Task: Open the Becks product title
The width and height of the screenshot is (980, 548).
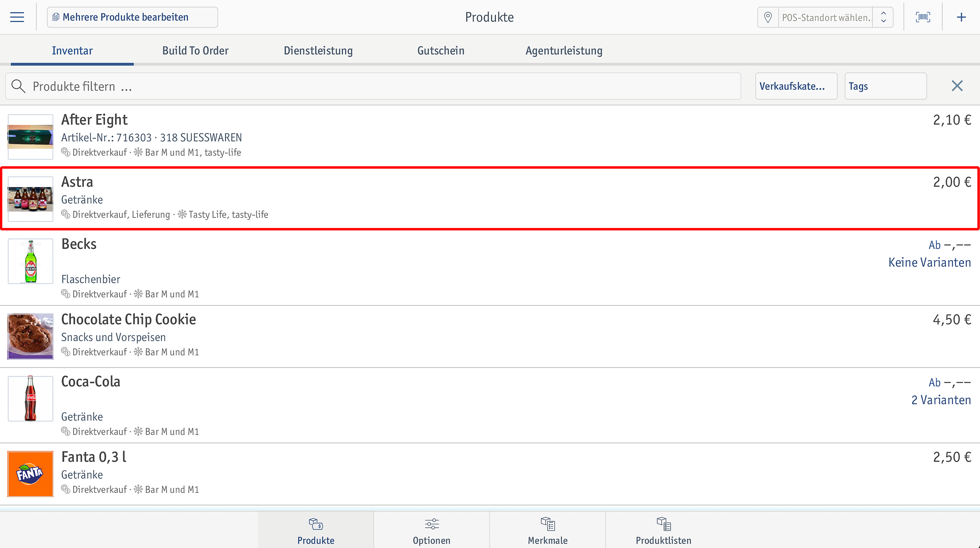Action: pos(79,244)
